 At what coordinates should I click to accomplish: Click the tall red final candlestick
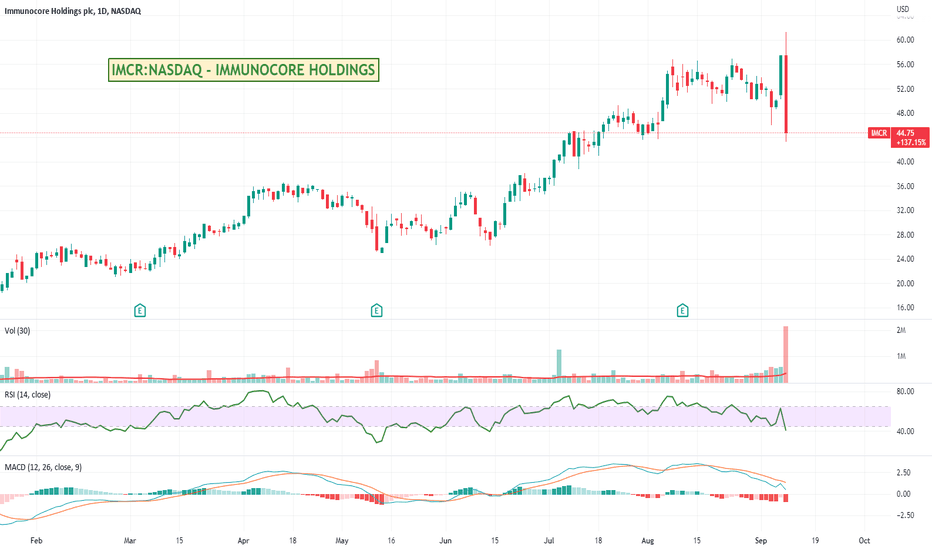click(786, 94)
